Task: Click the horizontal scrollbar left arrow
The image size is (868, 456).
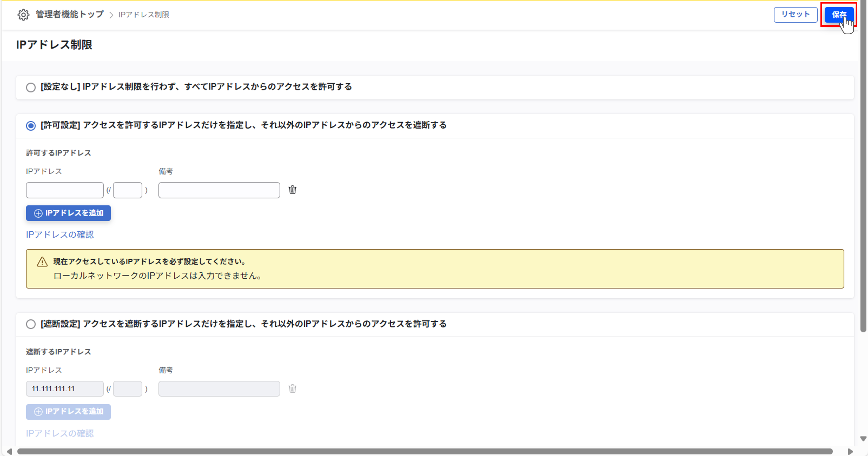Action: [9, 451]
